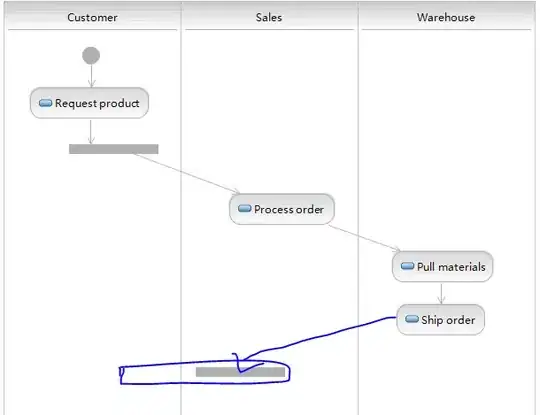Select the edge from fork bar to Process order
Viewport: 540px width, 415px height.
click(186, 173)
